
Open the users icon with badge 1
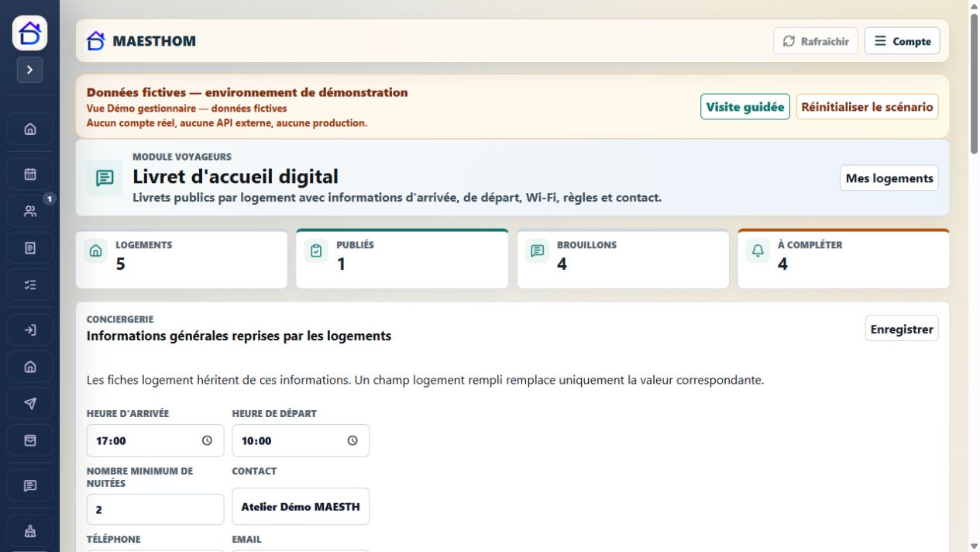point(30,211)
